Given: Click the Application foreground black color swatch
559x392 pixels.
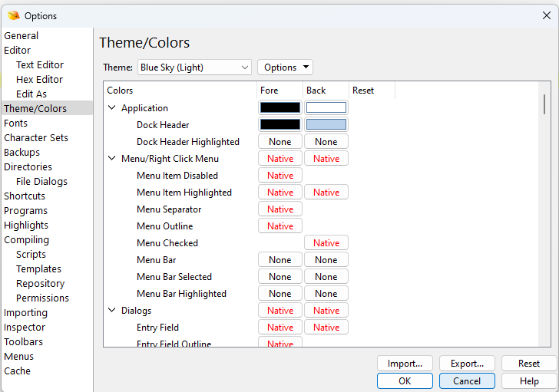Looking at the screenshot, I should pyautogui.click(x=280, y=107).
